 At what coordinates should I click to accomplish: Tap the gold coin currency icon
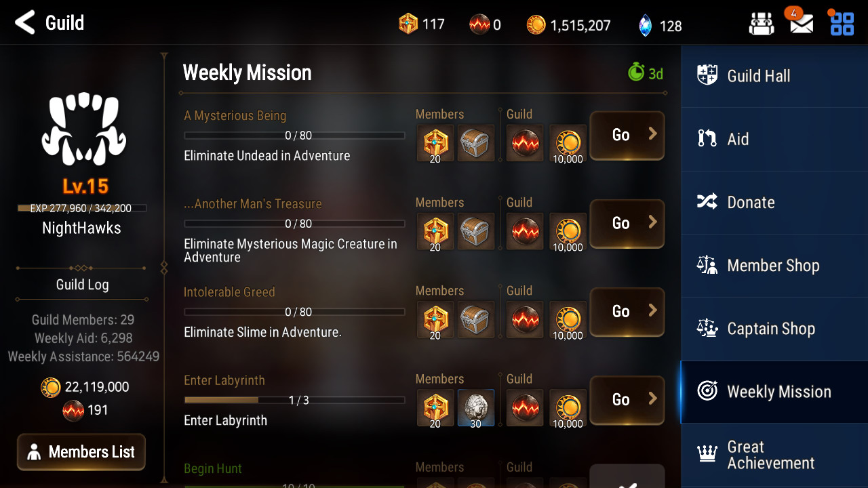click(536, 26)
